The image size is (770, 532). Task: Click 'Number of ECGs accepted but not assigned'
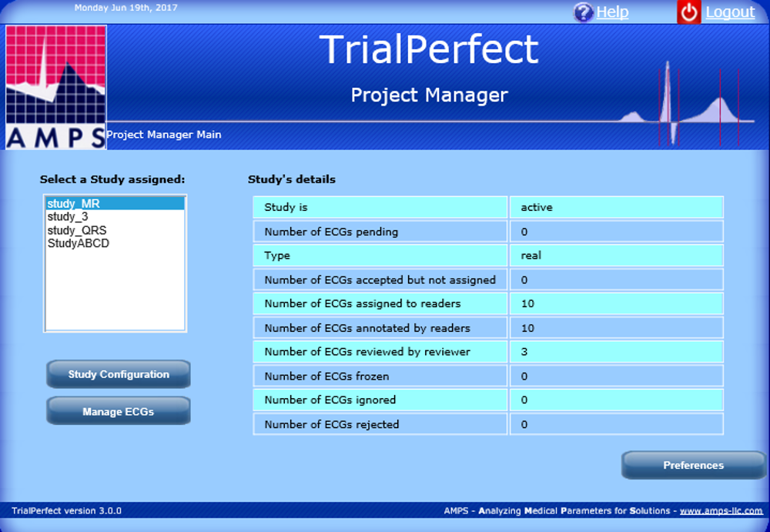pyautogui.click(x=380, y=280)
